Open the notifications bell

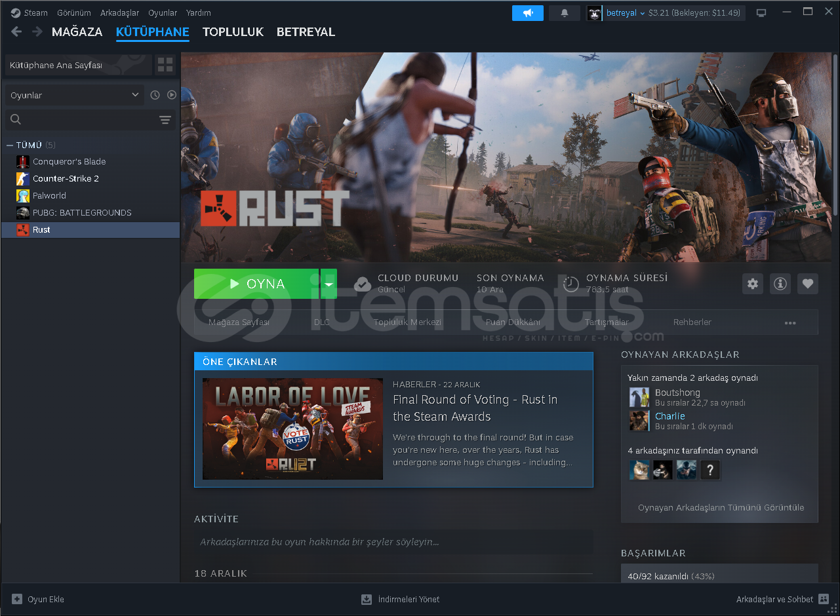pos(565,13)
